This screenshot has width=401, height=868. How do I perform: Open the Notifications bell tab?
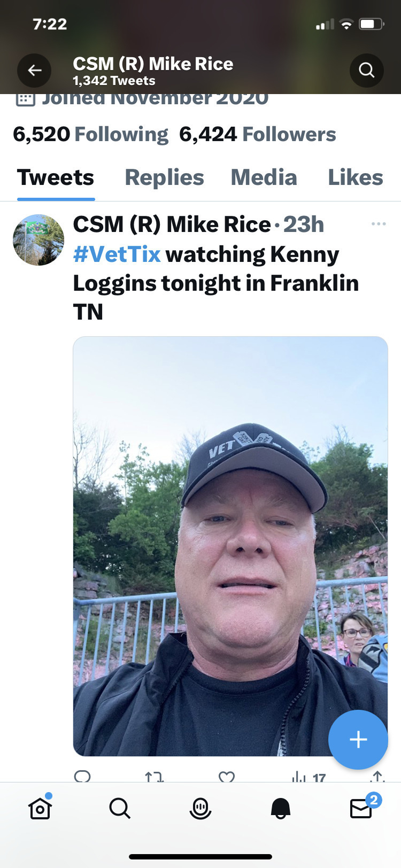coord(281,808)
